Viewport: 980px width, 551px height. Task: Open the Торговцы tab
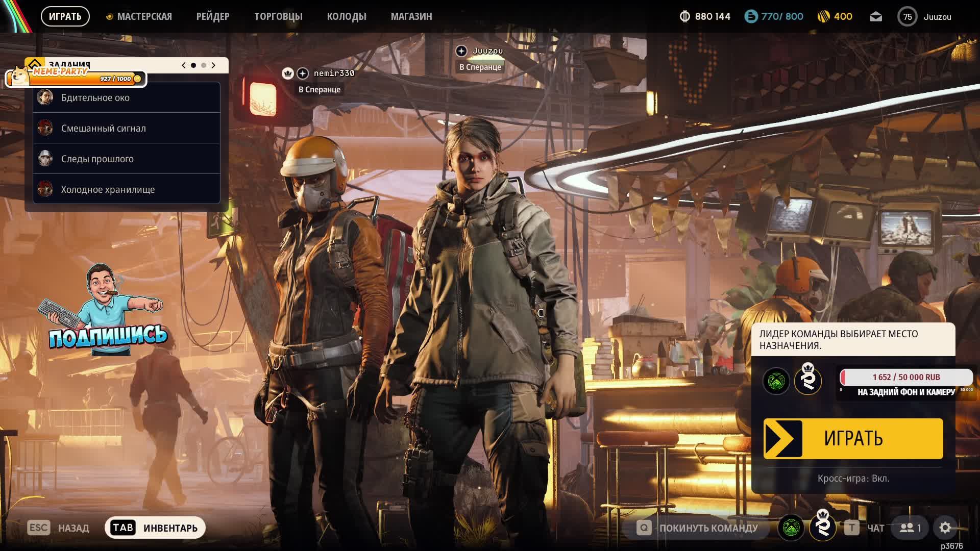click(278, 17)
